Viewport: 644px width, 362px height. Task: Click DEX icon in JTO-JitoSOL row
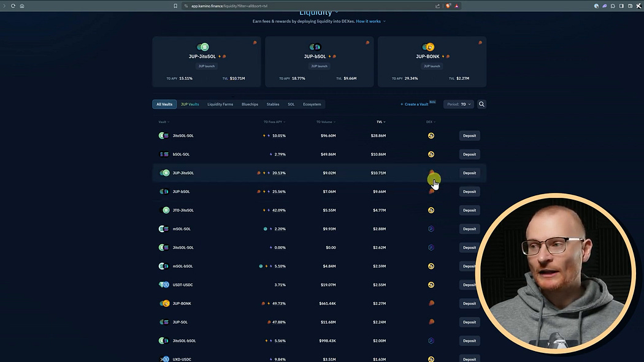[431, 210]
